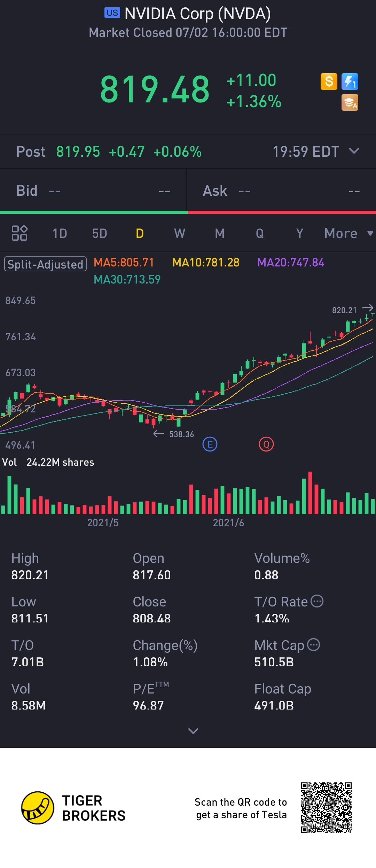
Task: Tap the Tesla share QR code
Action: pyautogui.click(x=326, y=808)
